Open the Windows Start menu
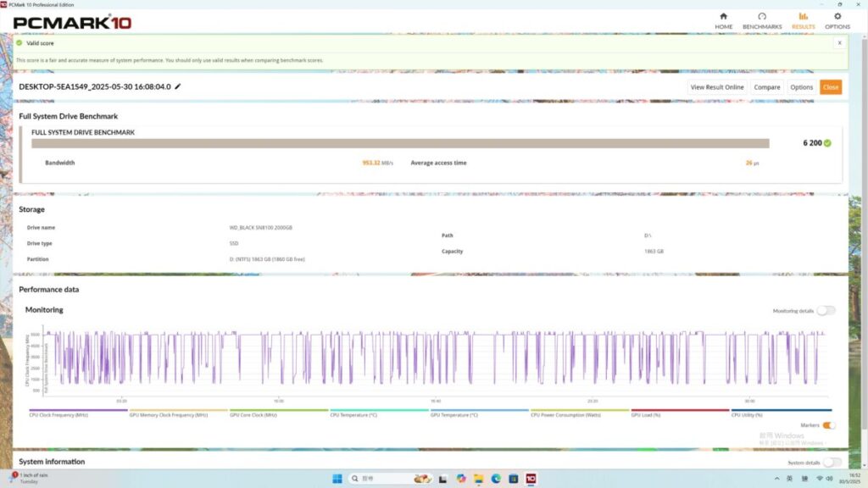Screen dimensions: 868x488 [x=337, y=479]
